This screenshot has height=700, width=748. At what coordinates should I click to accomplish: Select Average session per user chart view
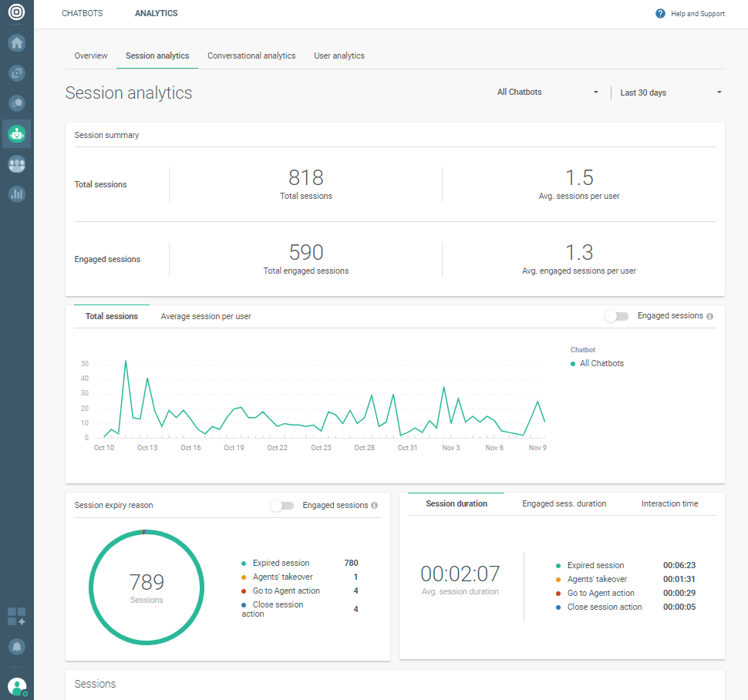pos(205,316)
